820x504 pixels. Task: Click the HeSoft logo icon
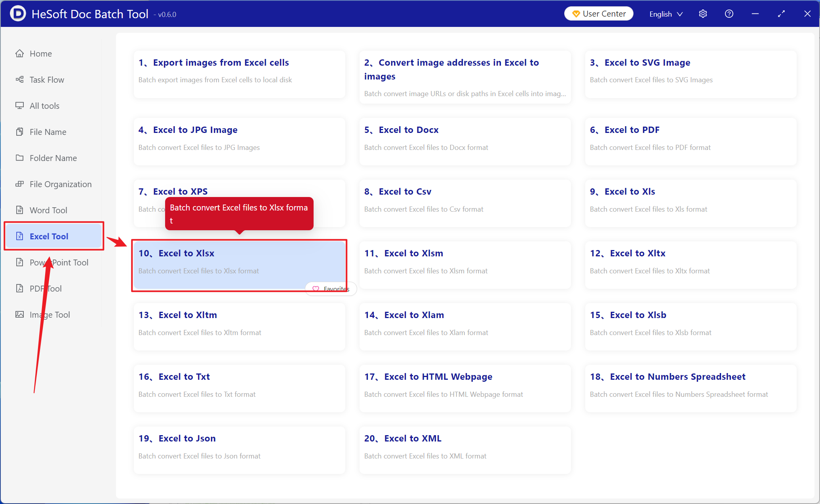(x=18, y=14)
